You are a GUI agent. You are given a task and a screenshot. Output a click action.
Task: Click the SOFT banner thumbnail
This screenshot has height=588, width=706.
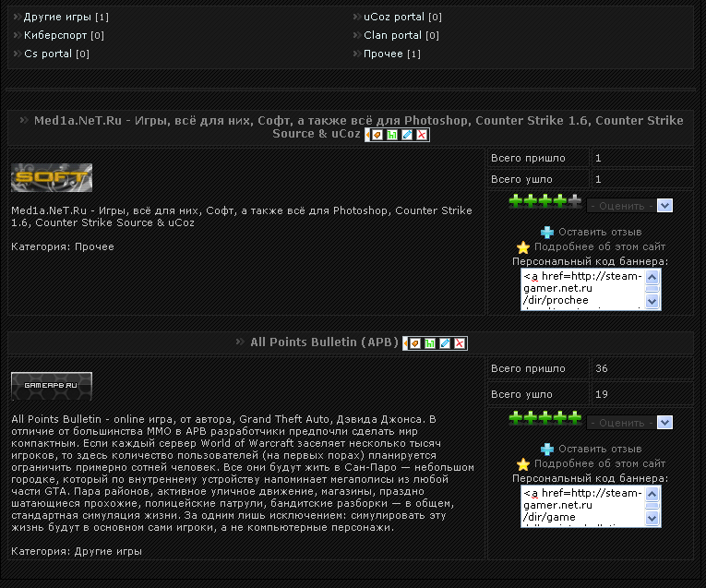[x=52, y=178]
